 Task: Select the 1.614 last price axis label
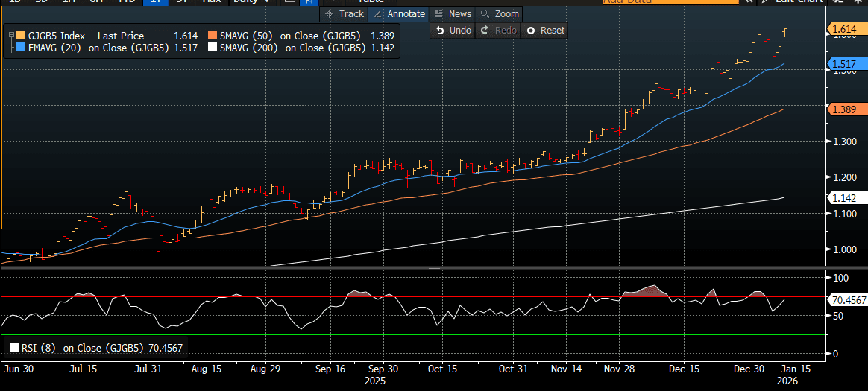tap(844, 29)
